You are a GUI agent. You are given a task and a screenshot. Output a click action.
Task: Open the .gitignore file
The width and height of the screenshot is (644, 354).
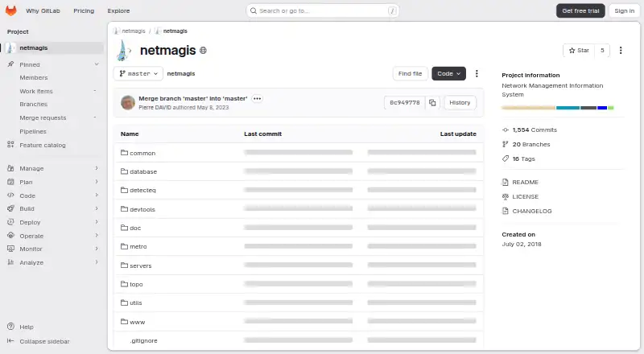point(143,340)
